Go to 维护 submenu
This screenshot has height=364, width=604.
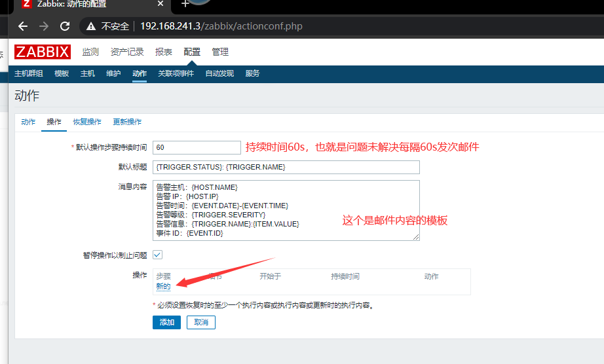coord(113,73)
